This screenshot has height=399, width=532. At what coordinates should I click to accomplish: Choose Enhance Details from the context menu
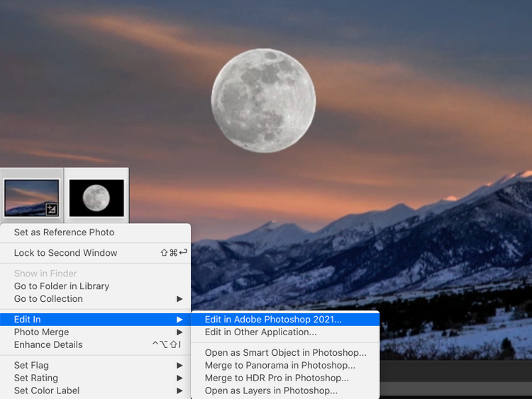coord(48,345)
